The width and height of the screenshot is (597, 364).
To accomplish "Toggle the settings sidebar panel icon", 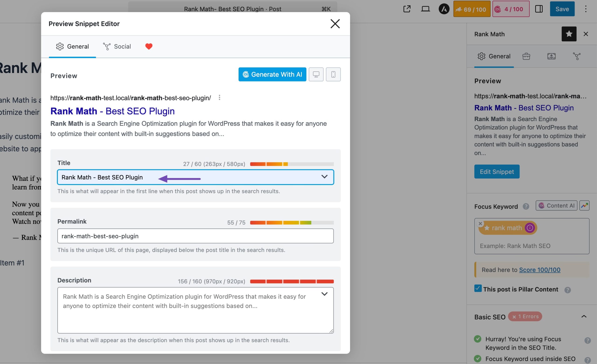I will (539, 9).
